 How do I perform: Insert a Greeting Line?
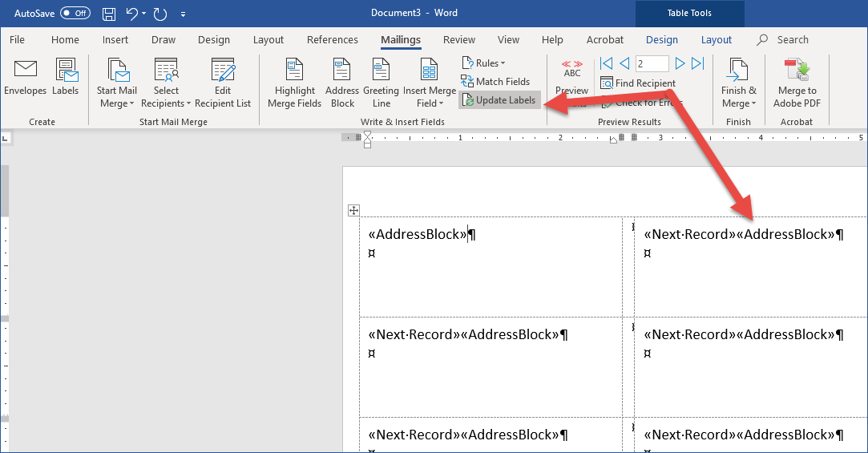[x=381, y=83]
